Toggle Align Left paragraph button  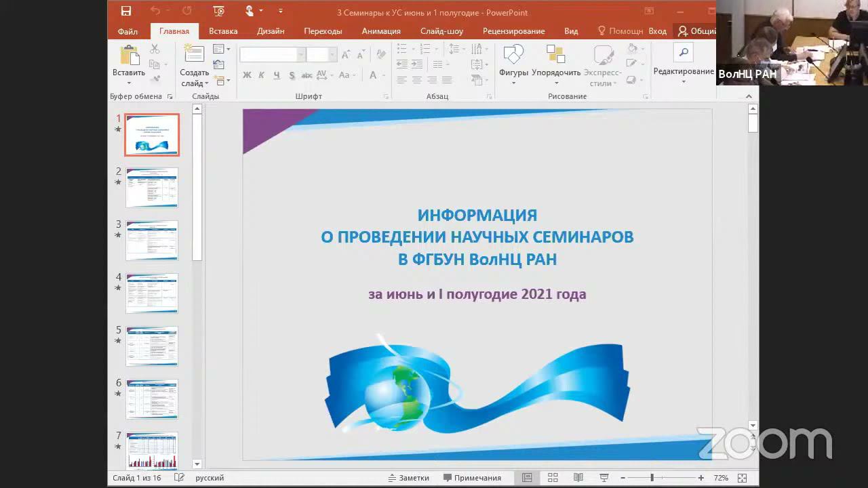point(401,80)
